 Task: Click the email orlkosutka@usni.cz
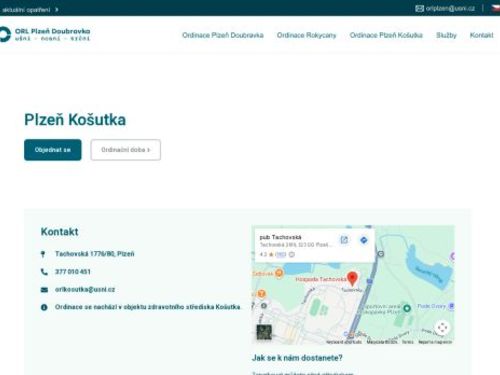85,290
